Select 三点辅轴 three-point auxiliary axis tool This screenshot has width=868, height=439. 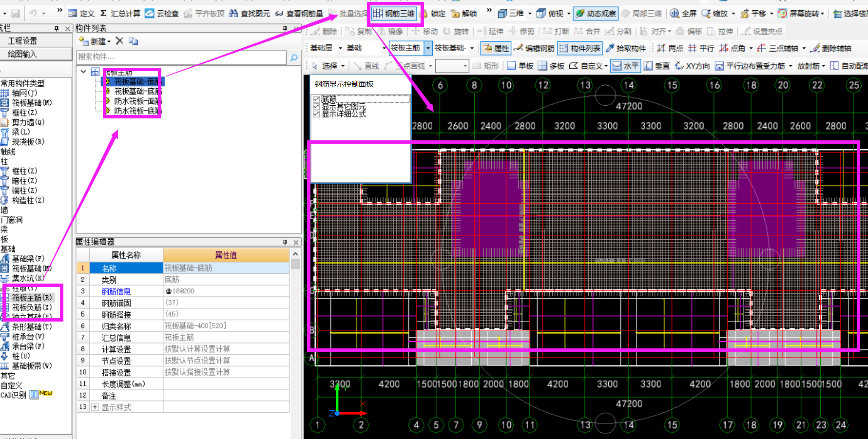click(778, 48)
